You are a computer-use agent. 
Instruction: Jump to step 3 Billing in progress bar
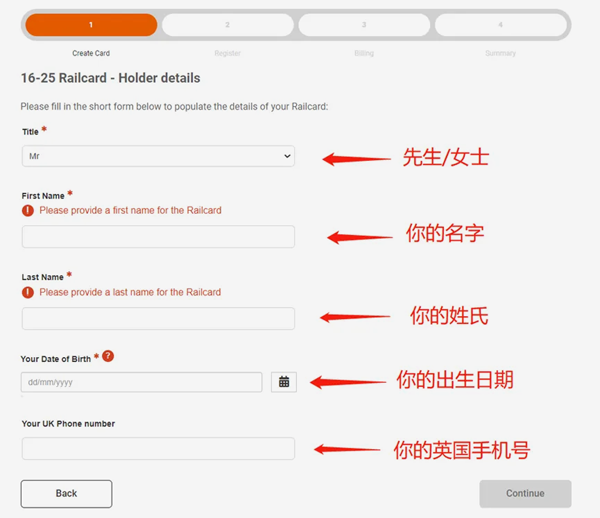coord(364,25)
